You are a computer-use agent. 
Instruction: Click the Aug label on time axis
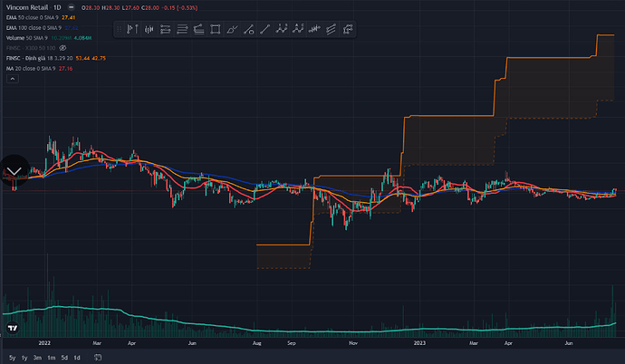256,343
